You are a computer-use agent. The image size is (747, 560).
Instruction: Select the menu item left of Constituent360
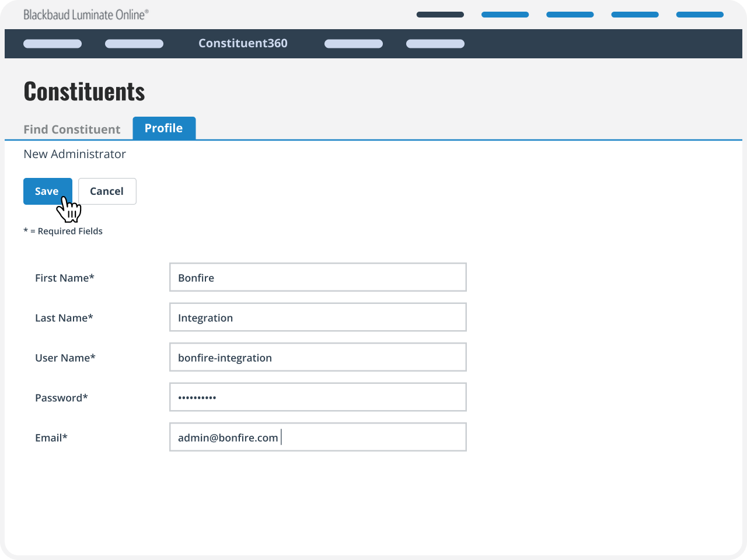pyautogui.click(x=134, y=43)
